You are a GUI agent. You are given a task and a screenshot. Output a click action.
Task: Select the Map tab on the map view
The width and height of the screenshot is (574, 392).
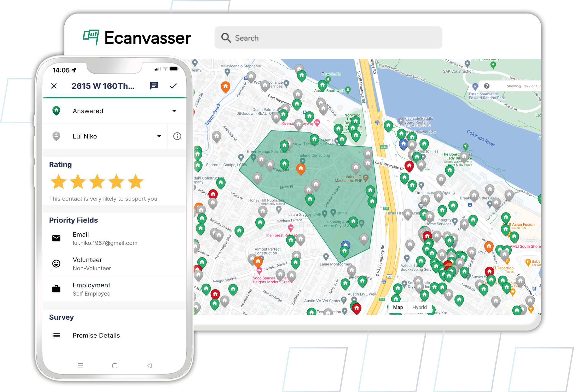(x=398, y=307)
